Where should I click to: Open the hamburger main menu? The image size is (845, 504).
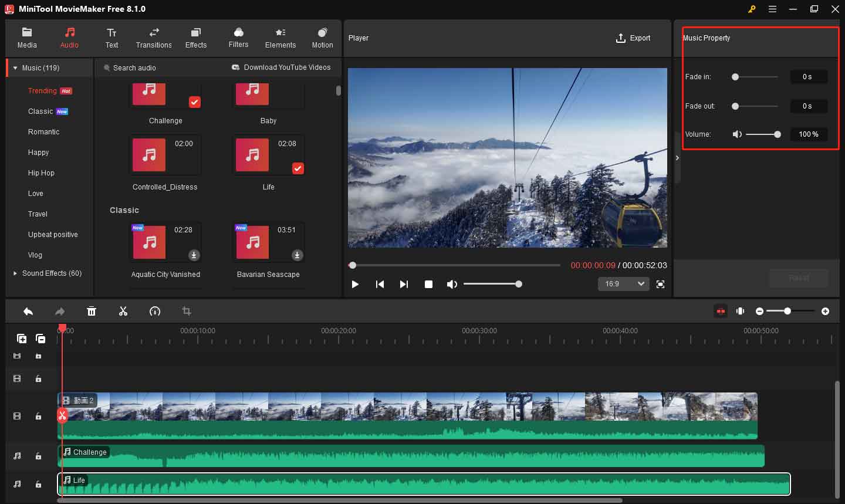[x=773, y=9]
